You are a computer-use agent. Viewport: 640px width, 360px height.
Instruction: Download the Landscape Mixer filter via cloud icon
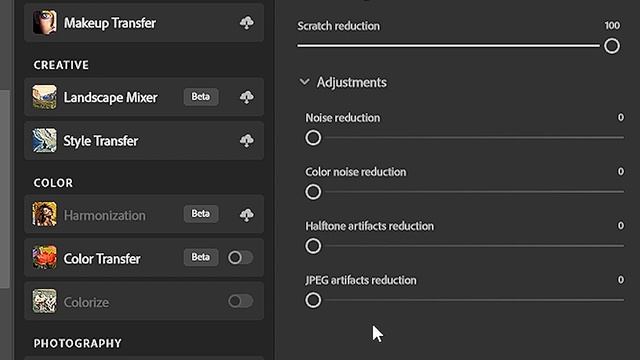pos(247,97)
